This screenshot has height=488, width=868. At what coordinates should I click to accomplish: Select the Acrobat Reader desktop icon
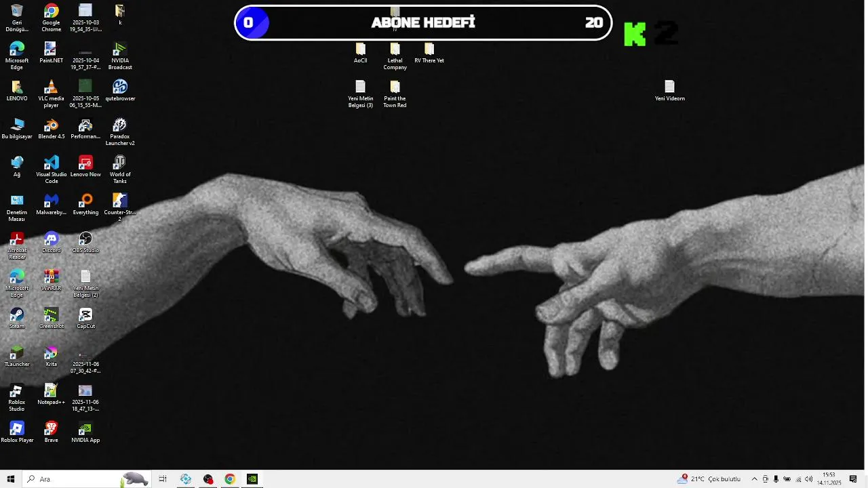click(17, 246)
